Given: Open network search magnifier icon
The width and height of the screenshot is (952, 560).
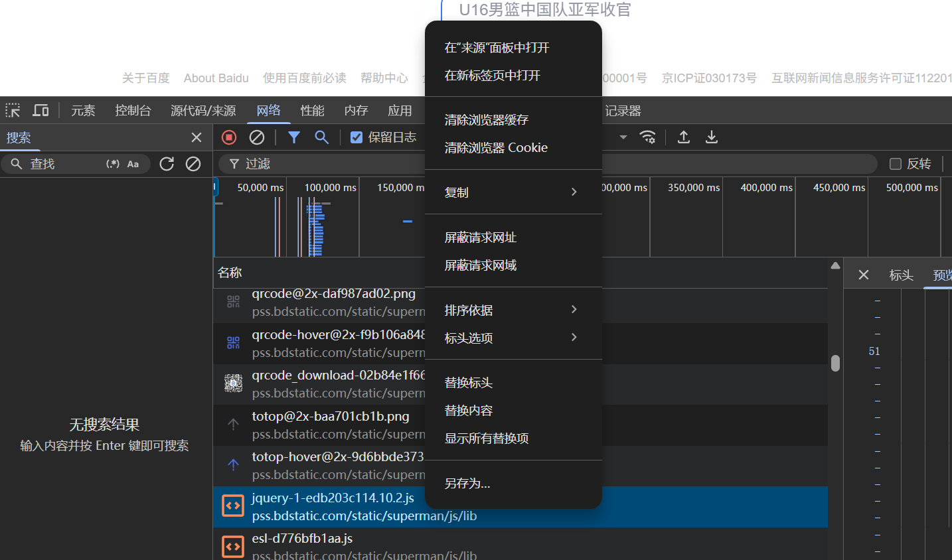Looking at the screenshot, I should click(322, 137).
